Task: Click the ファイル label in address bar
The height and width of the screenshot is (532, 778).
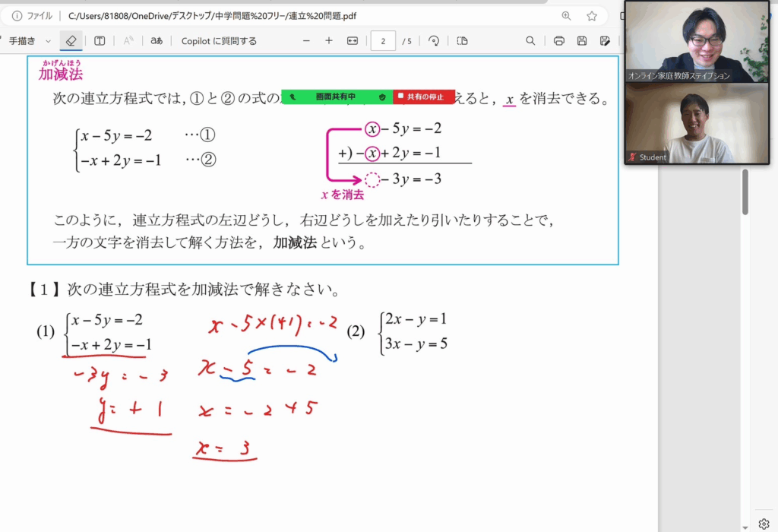Action: (x=40, y=16)
